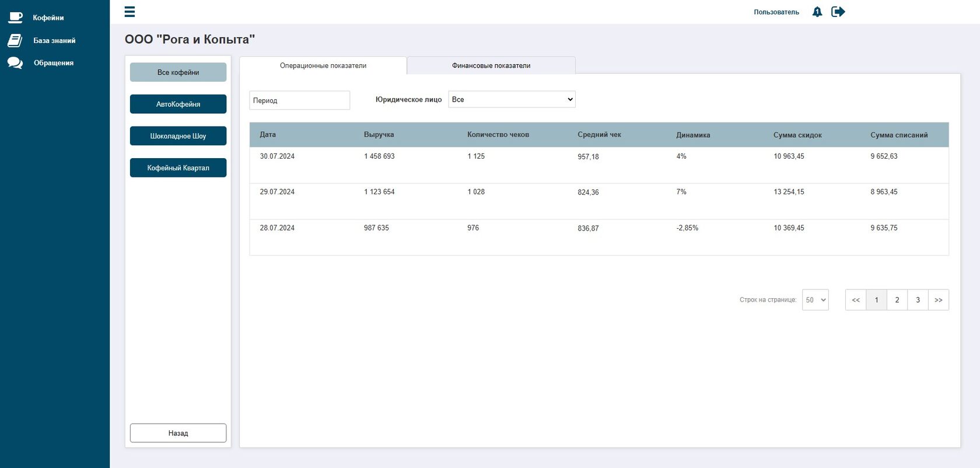The height and width of the screenshot is (468, 980).
Task: Open the Шоколадное Шоу coffee shop
Action: pyautogui.click(x=178, y=136)
